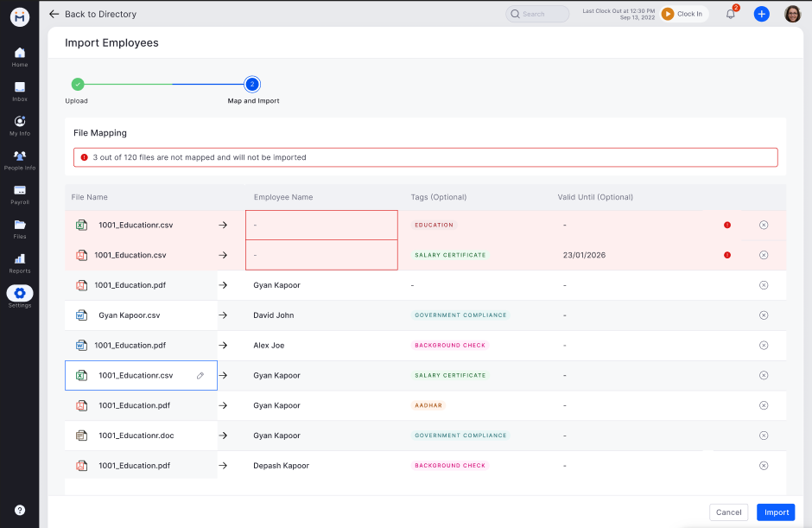
Task: Go to My Info section
Action: point(19,125)
